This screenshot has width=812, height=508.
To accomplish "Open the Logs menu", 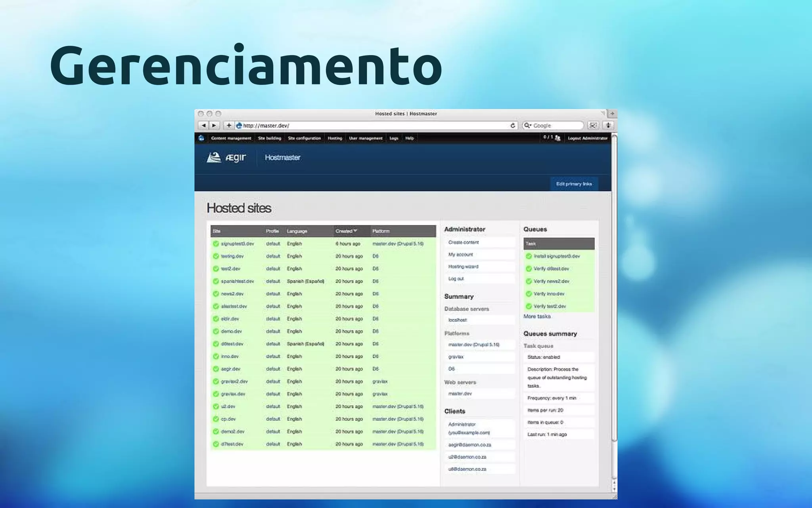I will 394,138.
